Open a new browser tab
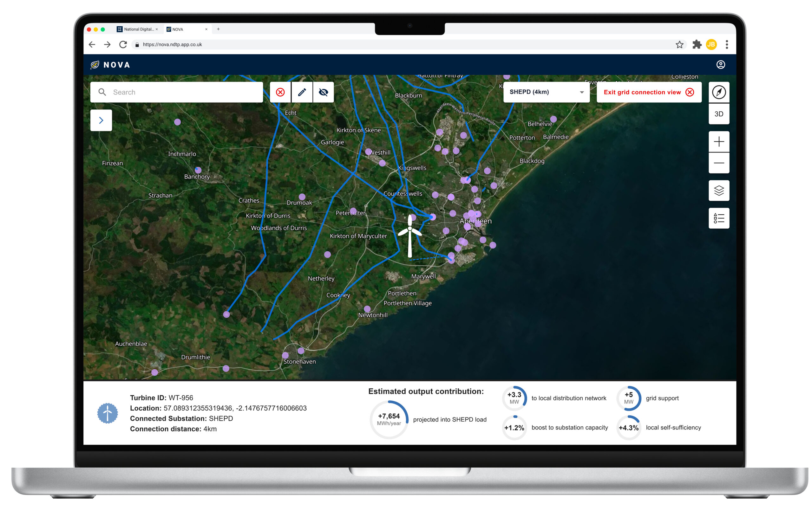812x505 pixels. point(218,29)
